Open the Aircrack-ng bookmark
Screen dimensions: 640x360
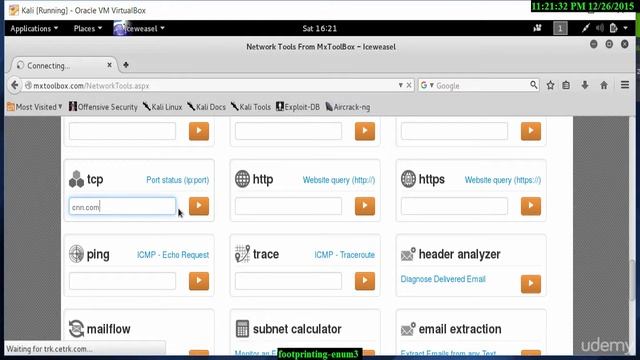click(x=348, y=107)
